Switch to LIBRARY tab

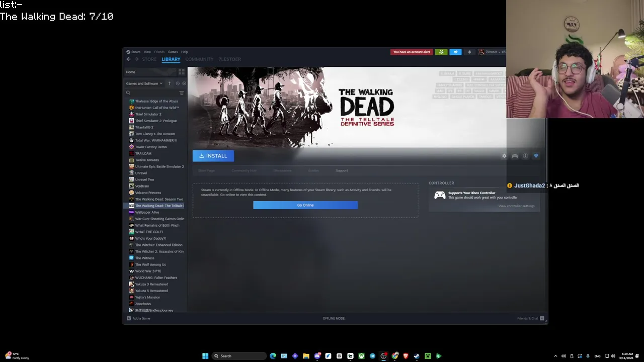[x=171, y=59]
